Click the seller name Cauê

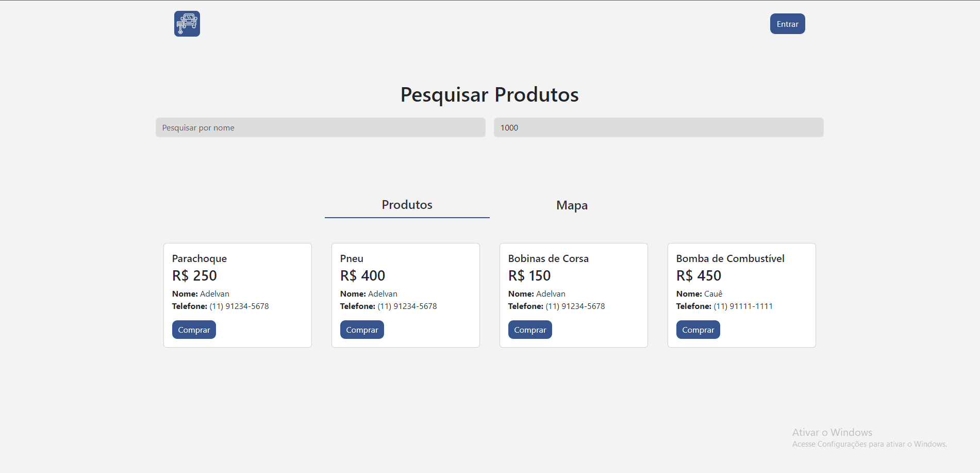[713, 293]
